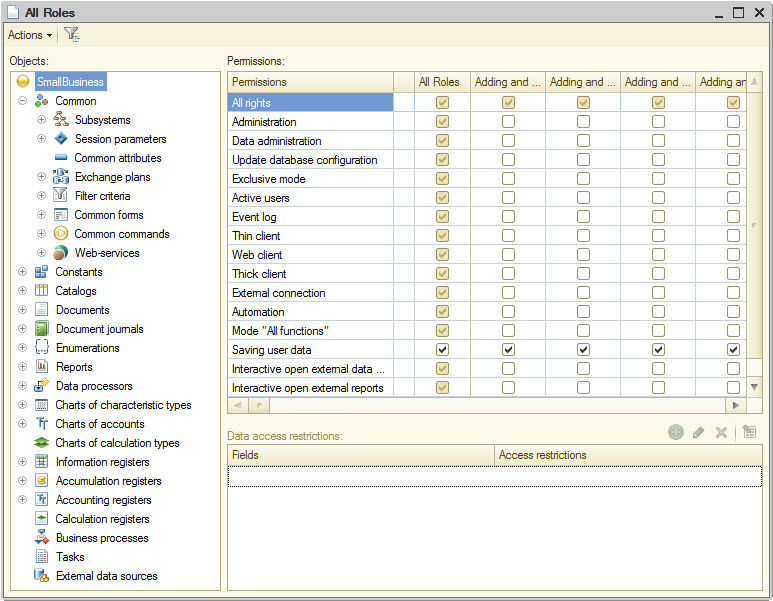
Task: Click the permissions scroll down arrow
Action: click(754, 387)
